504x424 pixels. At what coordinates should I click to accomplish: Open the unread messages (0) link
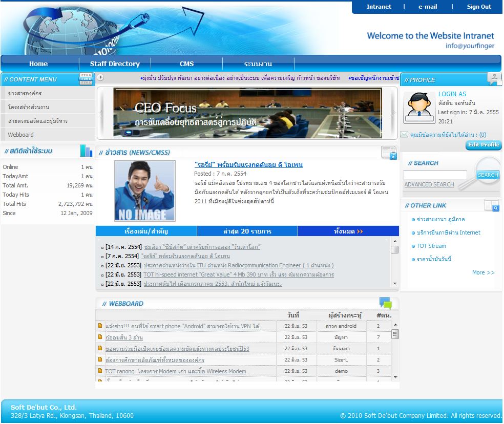click(x=448, y=135)
